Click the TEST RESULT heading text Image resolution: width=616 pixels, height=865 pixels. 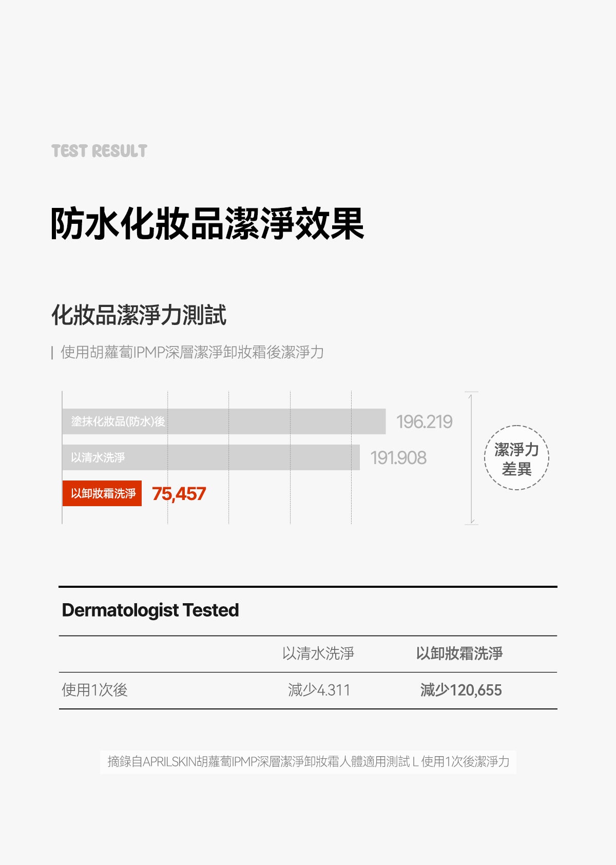tap(99, 151)
